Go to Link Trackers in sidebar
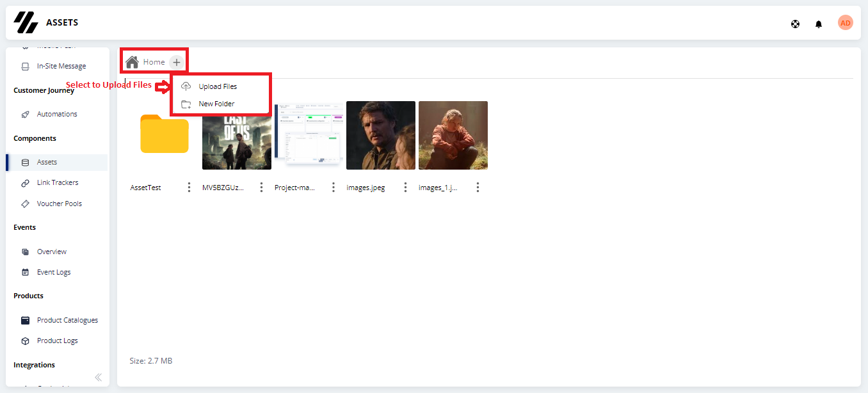The height and width of the screenshot is (393, 868). tap(57, 182)
